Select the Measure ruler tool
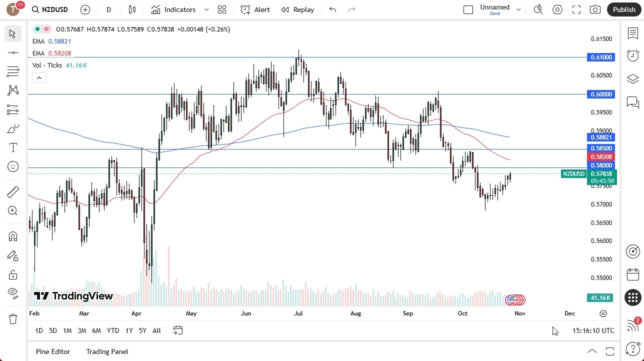Image resolution: width=644 pixels, height=361 pixels. [x=13, y=191]
